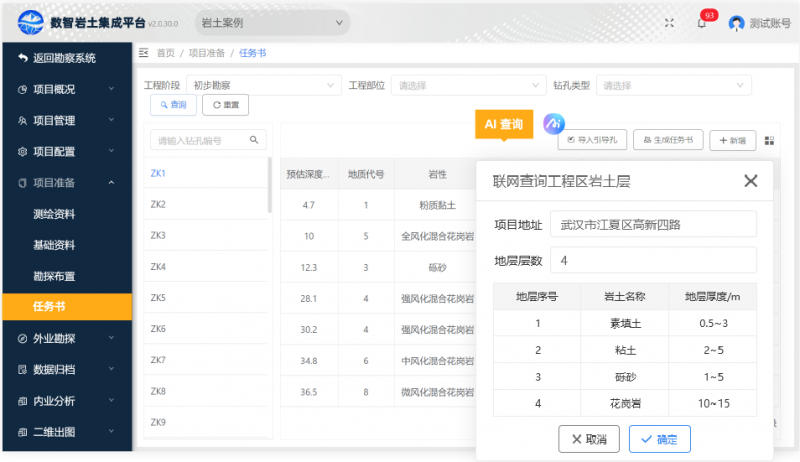Select 勘探布置 in the sidebar

(54, 276)
